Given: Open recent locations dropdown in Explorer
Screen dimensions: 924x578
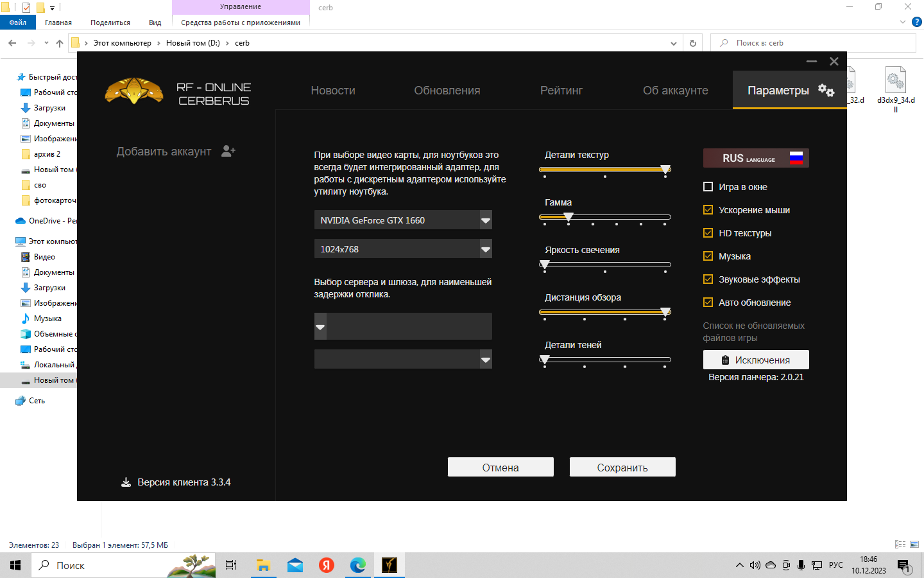Looking at the screenshot, I should coord(46,43).
